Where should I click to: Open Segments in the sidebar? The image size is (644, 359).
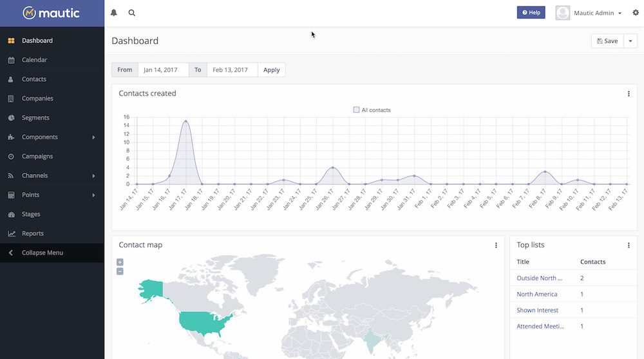(x=35, y=117)
